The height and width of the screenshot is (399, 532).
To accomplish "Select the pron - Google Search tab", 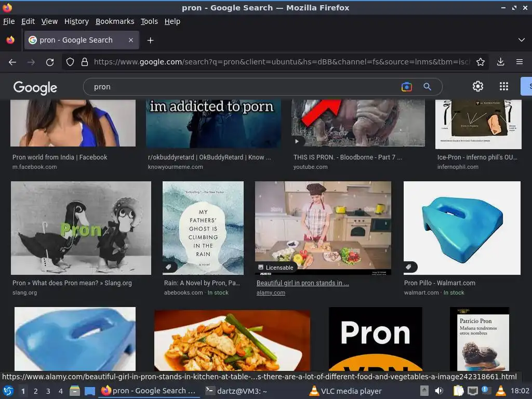I will (x=82, y=40).
